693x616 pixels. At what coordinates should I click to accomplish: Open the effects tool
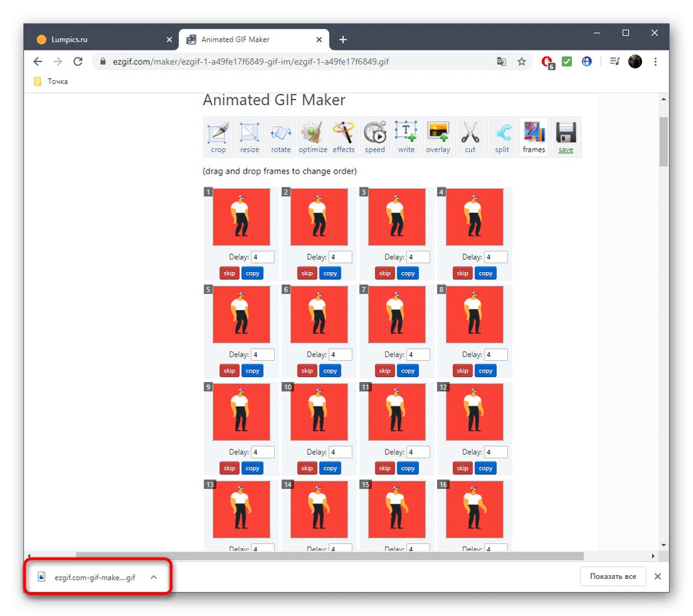click(x=344, y=137)
